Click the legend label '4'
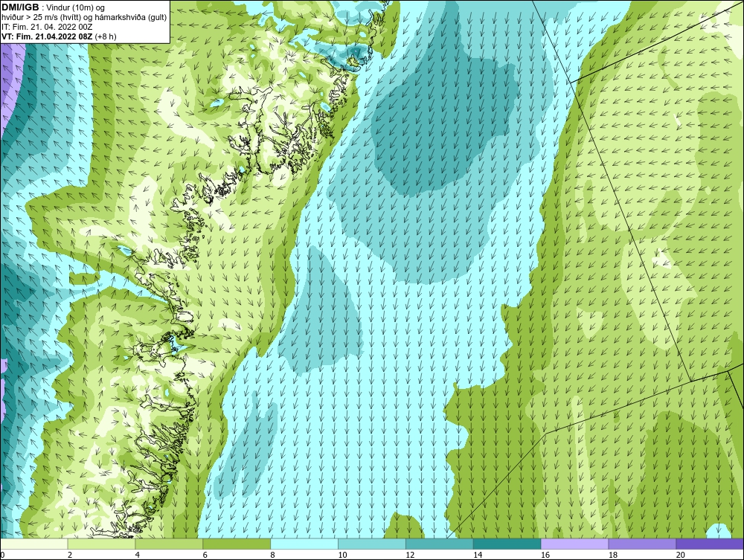Image resolution: width=744 pixels, height=560 pixels. pyautogui.click(x=137, y=555)
